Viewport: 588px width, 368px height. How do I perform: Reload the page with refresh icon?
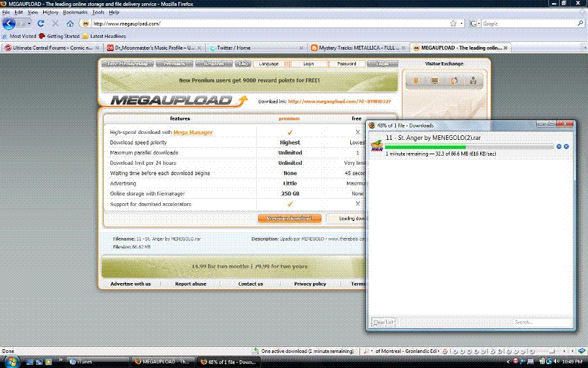[41, 24]
